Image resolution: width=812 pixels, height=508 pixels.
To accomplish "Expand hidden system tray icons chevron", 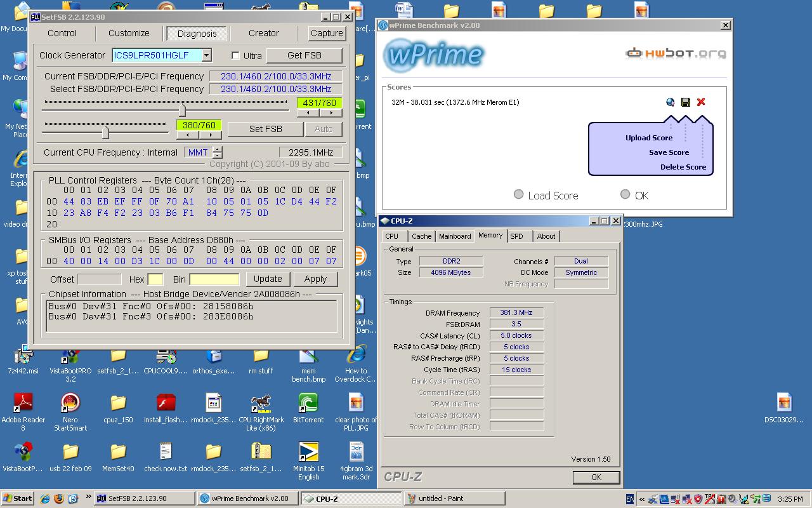I will click(x=641, y=499).
